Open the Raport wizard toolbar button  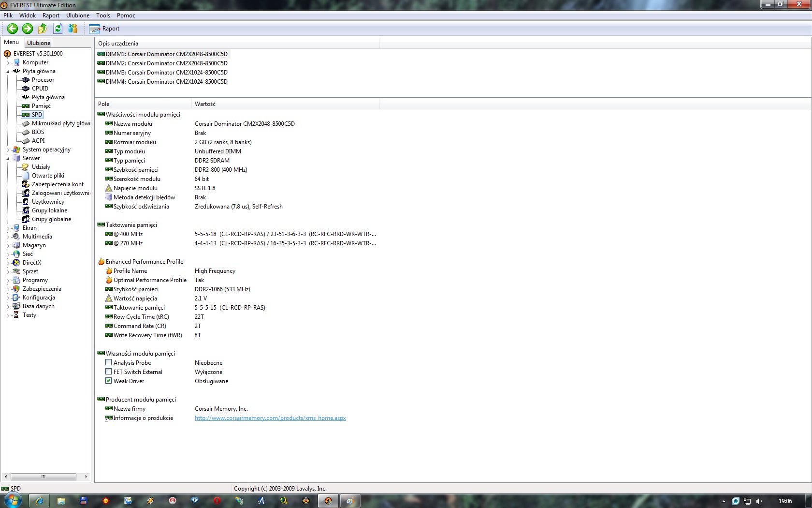104,29
